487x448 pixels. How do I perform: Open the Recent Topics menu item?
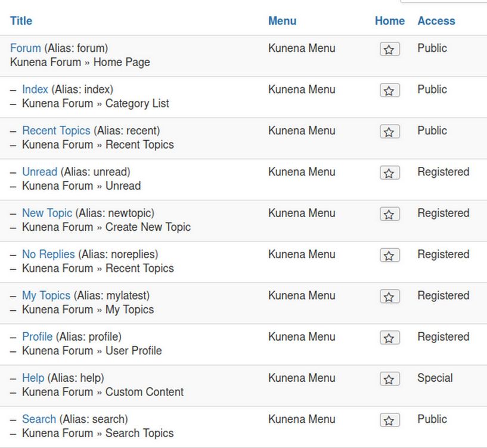(56, 131)
